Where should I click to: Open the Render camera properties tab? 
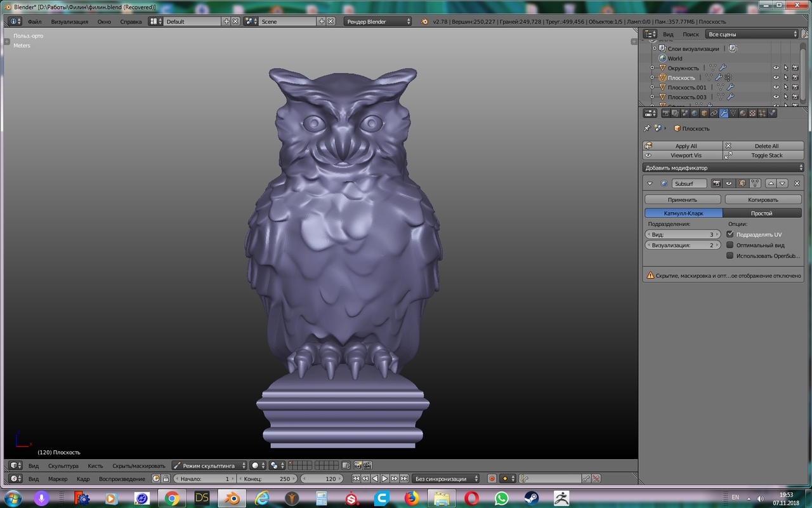point(666,113)
